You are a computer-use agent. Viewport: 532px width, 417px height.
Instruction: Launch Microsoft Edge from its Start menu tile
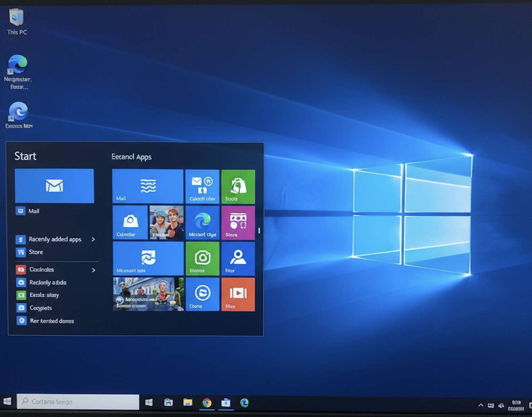(203, 223)
